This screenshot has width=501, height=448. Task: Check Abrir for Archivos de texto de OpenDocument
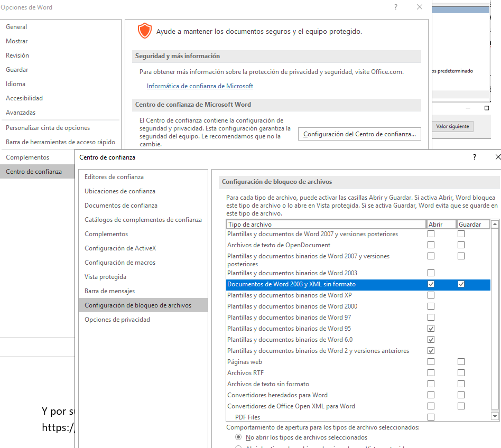click(x=431, y=245)
